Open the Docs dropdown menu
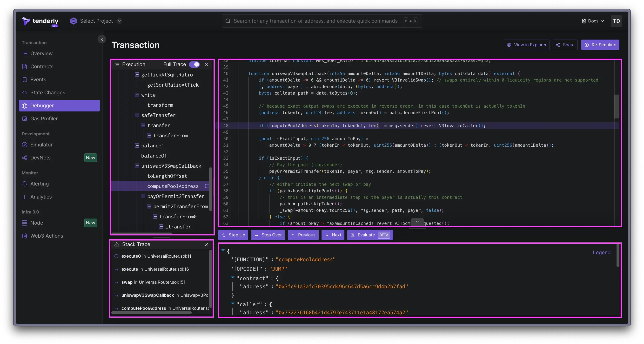This screenshot has width=644, height=344. 593,21
